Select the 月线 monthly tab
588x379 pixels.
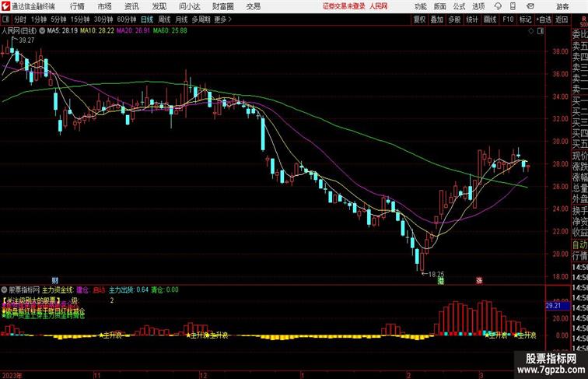[x=181, y=19]
